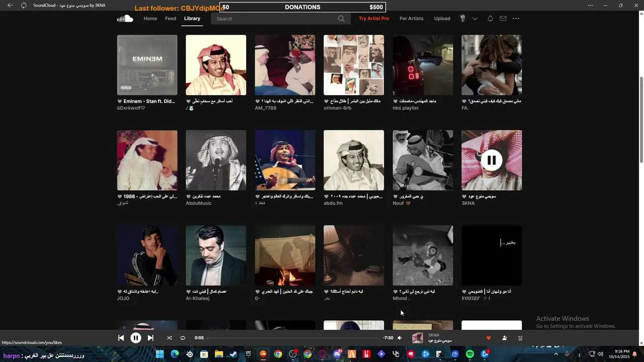644x362 pixels.
Task: Mute the volume speaker icon
Action: [399, 338]
